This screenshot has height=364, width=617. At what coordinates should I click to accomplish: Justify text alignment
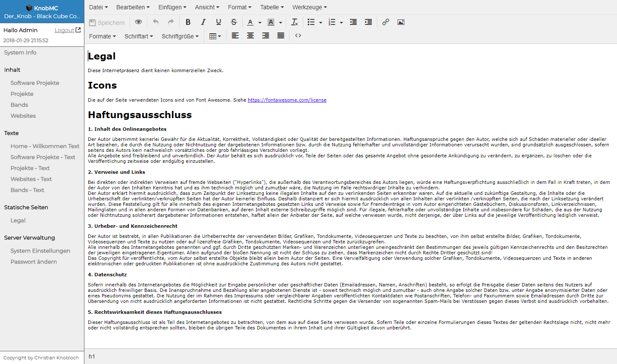tap(281, 35)
